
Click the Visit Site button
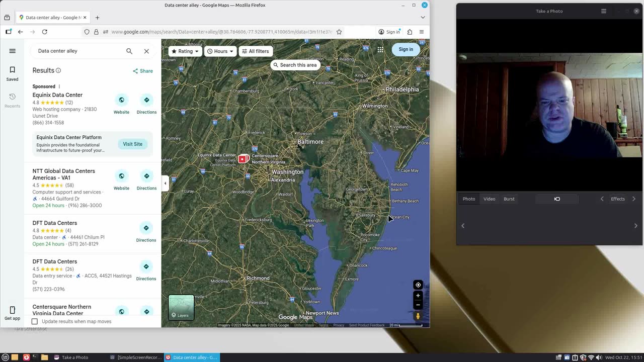point(133,144)
